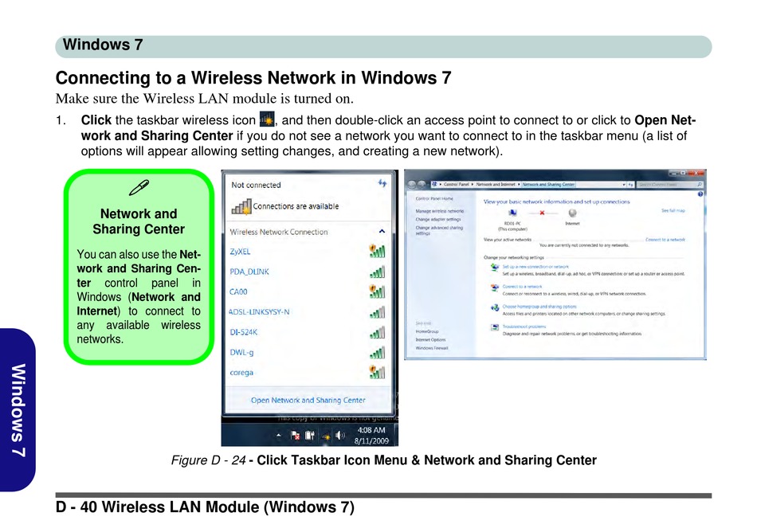The image size is (757, 532).
Task: Click the signal icon for ADSL-LINKSYSY-N
Action: pyautogui.click(x=377, y=312)
